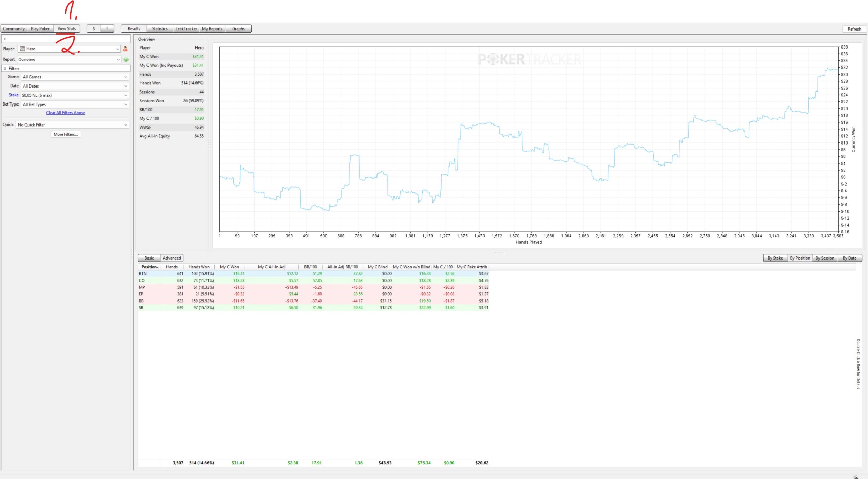Open the LeakTracker tab
Image resolution: width=868 pixels, height=479 pixels.
(x=186, y=29)
